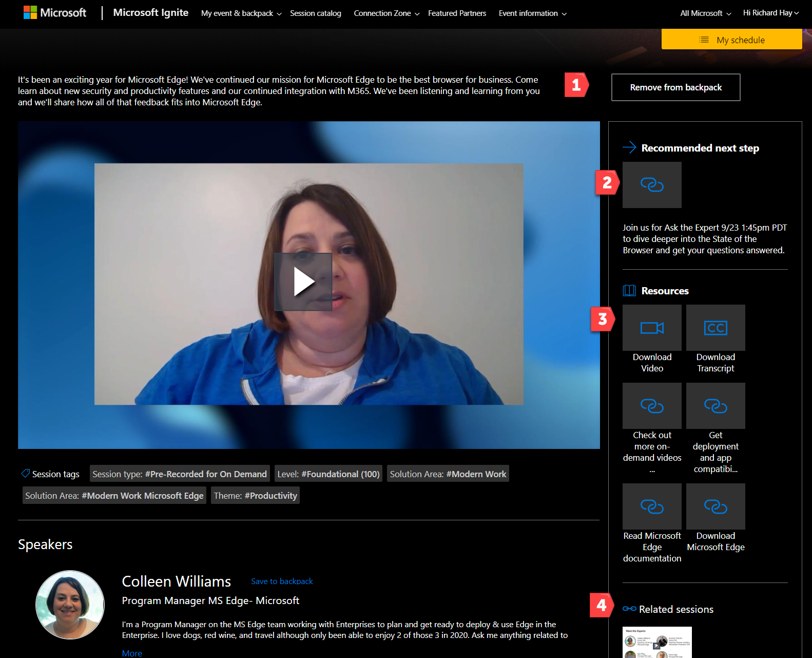Click the Download Transcript CC icon
The width and height of the screenshot is (812, 658).
click(x=716, y=328)
